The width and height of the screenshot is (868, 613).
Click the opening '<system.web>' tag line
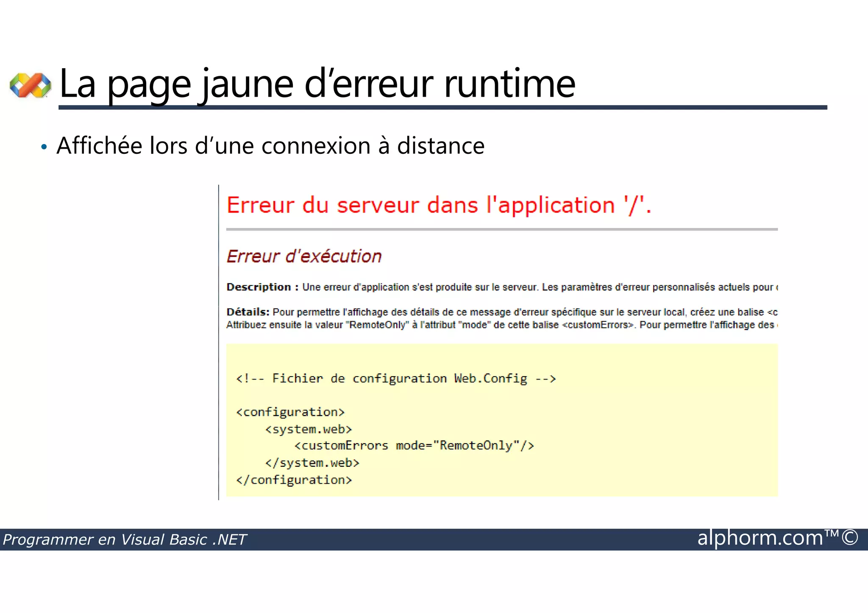point(309,429)
